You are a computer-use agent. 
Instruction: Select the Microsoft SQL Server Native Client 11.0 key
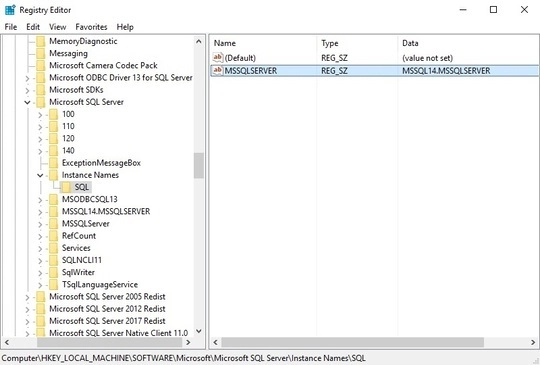118,333
